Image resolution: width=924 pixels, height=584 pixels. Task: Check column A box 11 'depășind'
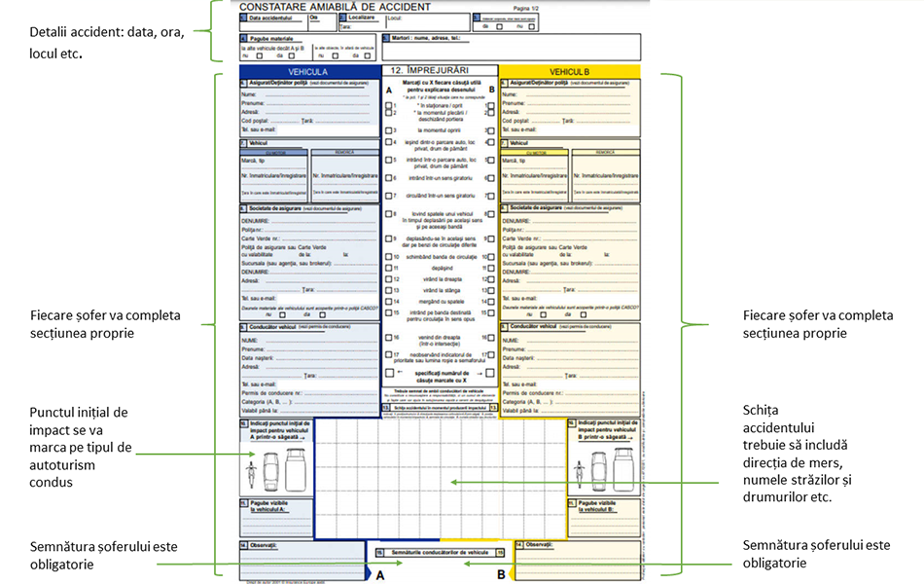[388, 268]
